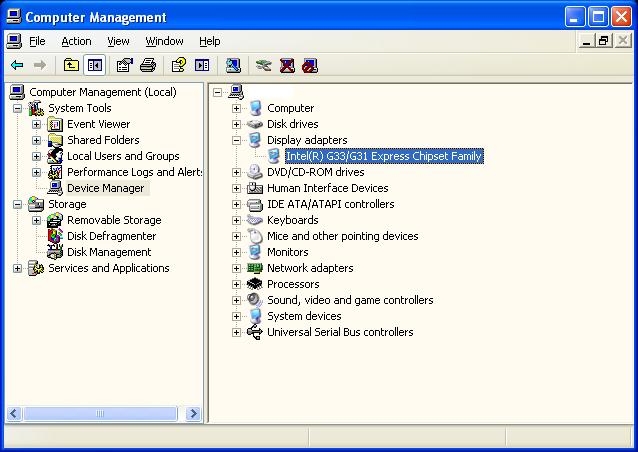Screen dimensions: 638x452
Task: Click the Local Users and Groups icon
Action: (x=55, y=156)
